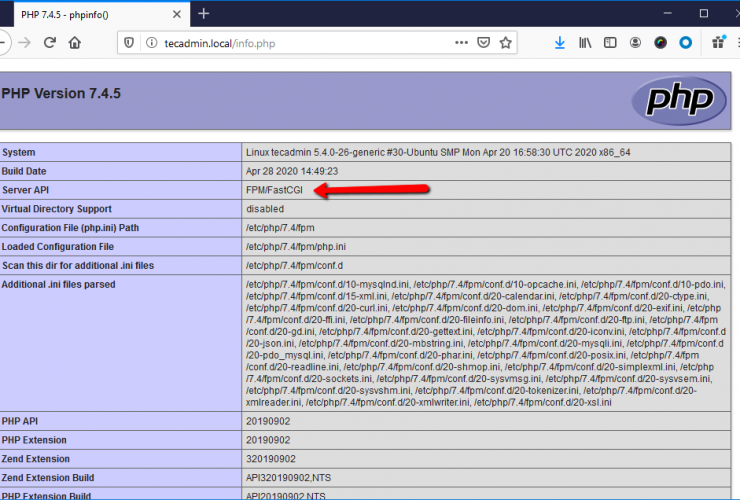The image size is (740, 500).
Task: Click the Firefox forward arrow button
Action: coord(24,43)
